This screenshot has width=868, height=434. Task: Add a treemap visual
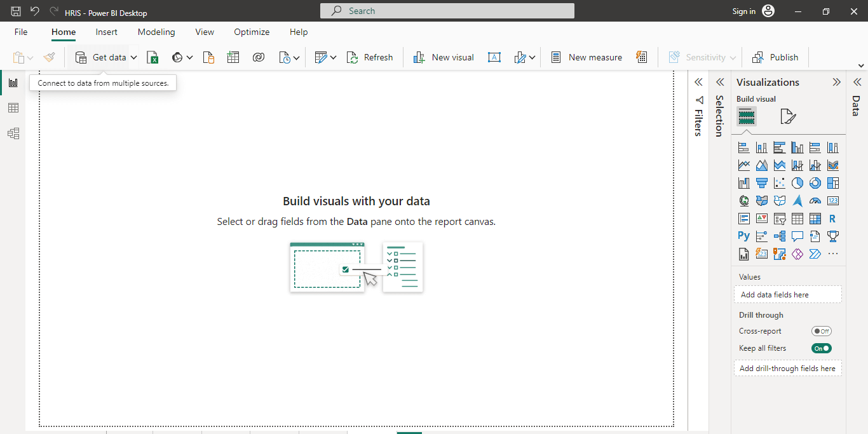point(833,182)
